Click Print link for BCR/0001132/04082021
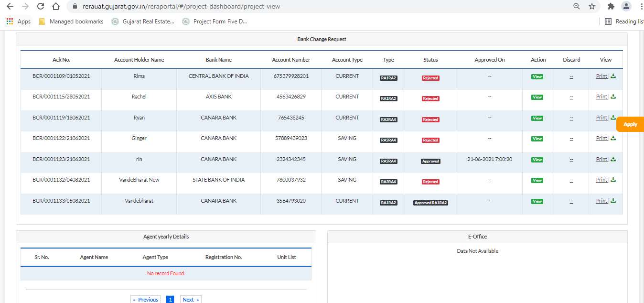Viewport: 644px width, 303px height. pyautogui.click(x=601, y=180)
